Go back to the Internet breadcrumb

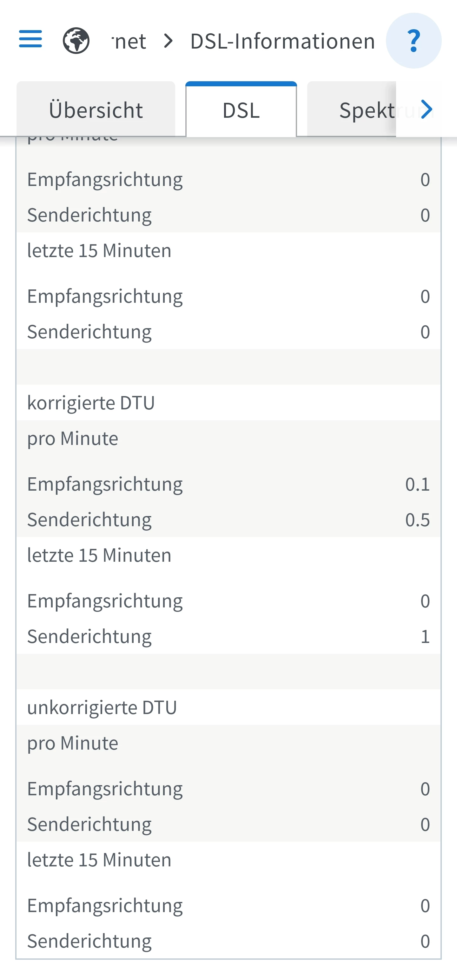129,41
